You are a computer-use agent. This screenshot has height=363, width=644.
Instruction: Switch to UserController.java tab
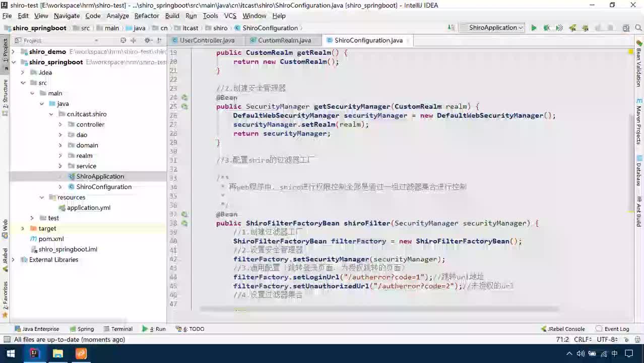(x=207, y=40)
